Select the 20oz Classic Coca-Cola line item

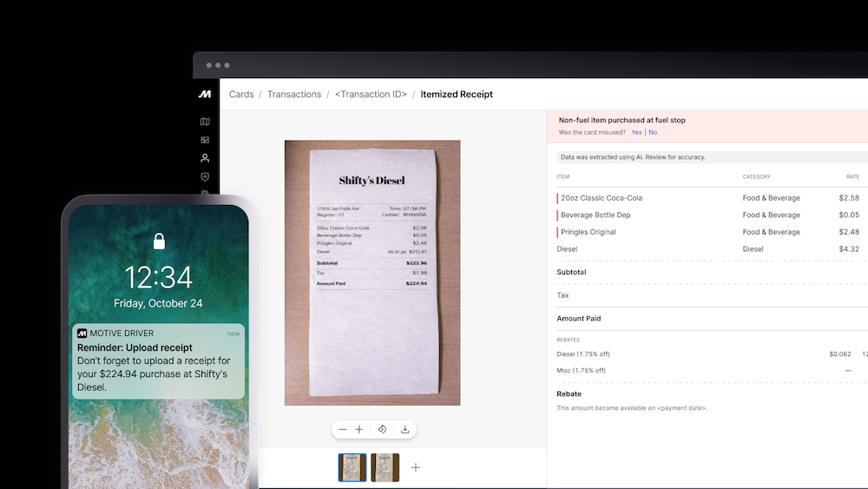(x=602, y=198)
